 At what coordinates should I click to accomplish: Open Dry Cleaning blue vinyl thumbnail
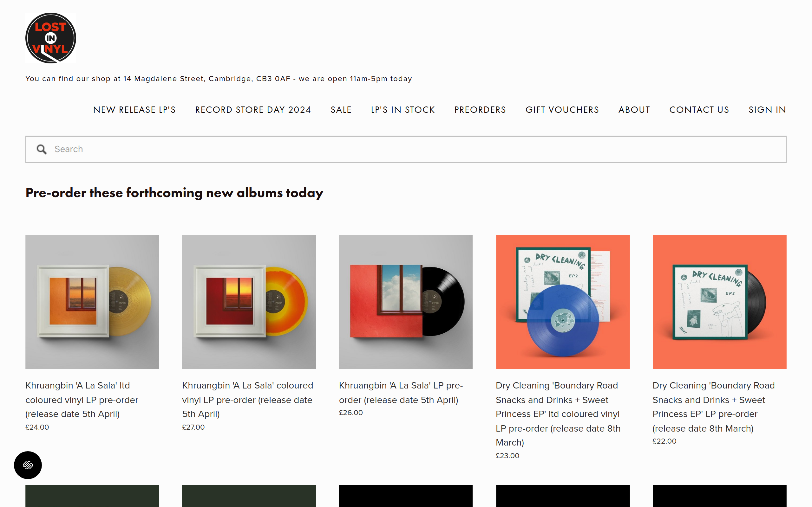[563, 302]
